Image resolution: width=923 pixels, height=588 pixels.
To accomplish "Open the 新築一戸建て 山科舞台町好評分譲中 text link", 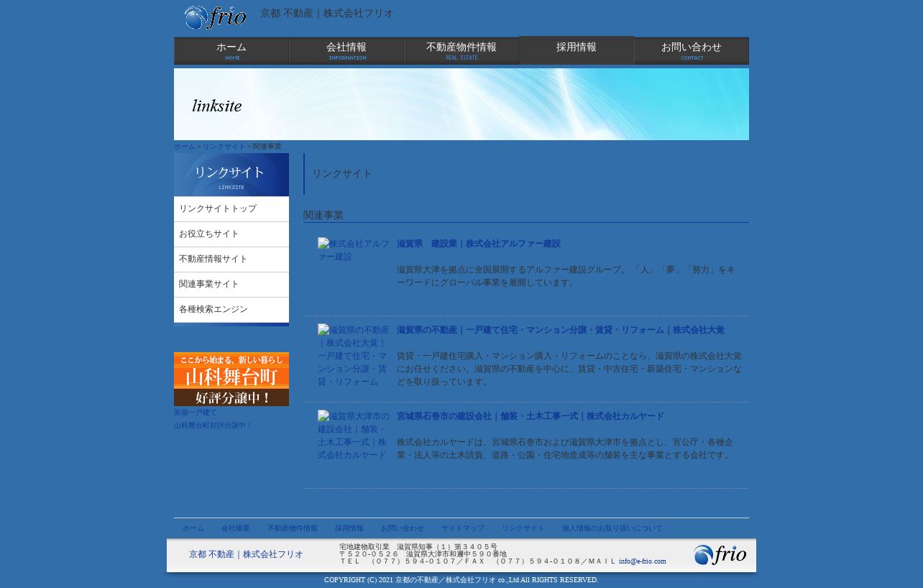I will pos(213,419).
